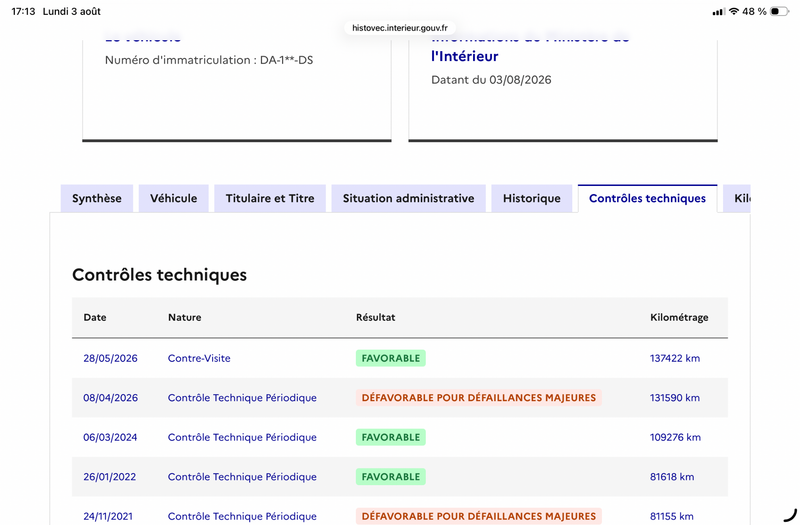The height and width of the screenshot is (525, 800).
Task: Select the Contrôles techniques tab
Action: [x=647, y=198]
